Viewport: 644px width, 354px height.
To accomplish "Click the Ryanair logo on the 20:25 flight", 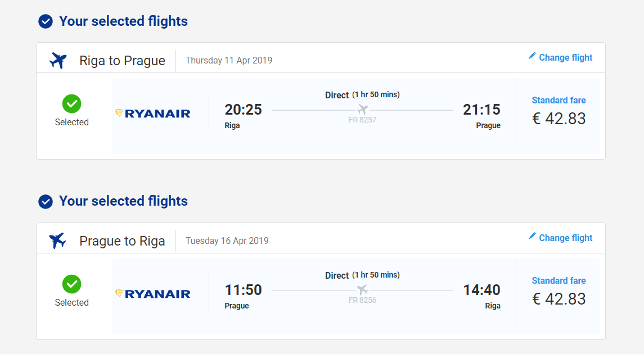I will [x=153, y=114].
